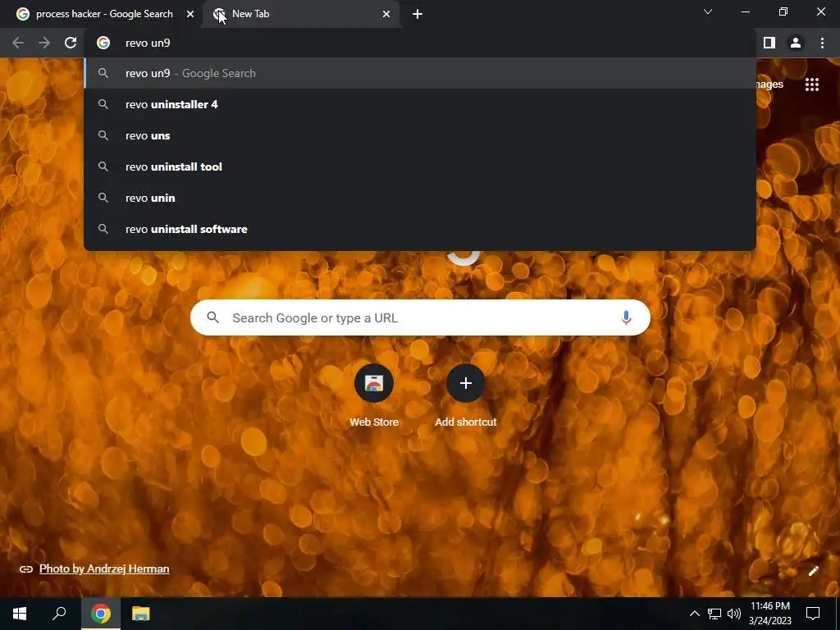Open the Photo by Andrzej Herman link
The height and width of the screenshot is (630, 840).
(104, 569)
